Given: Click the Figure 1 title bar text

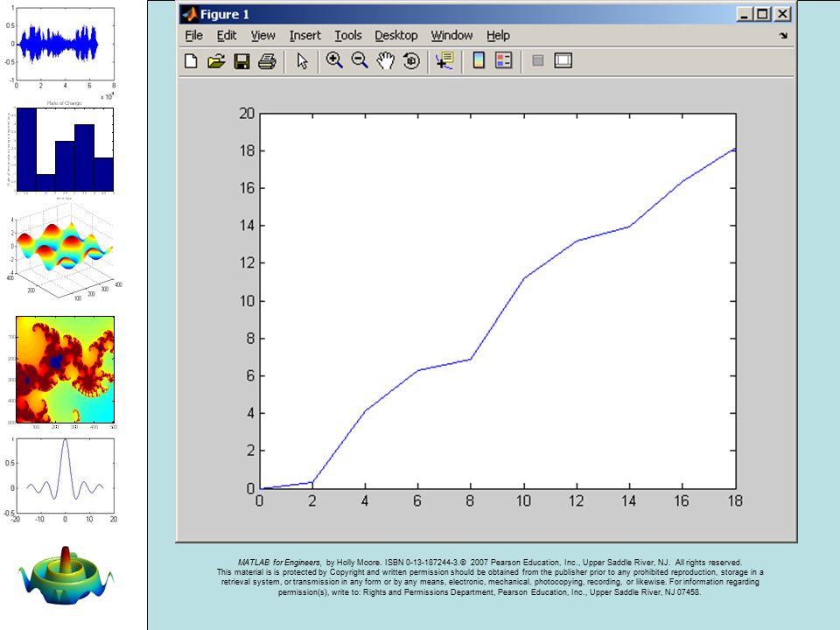Looking at the screenshot, I should (x=224, y=14).
